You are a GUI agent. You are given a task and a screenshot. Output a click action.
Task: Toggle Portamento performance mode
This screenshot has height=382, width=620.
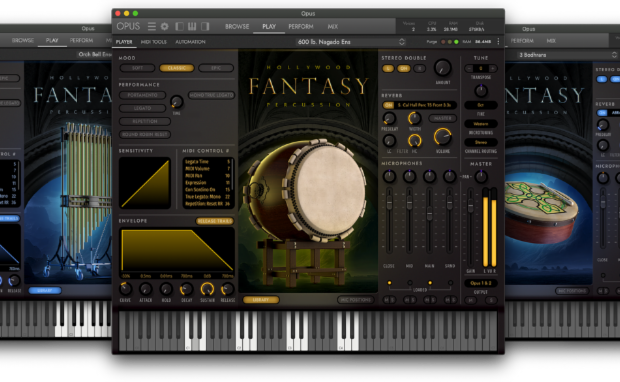click(x=142, y=95)
